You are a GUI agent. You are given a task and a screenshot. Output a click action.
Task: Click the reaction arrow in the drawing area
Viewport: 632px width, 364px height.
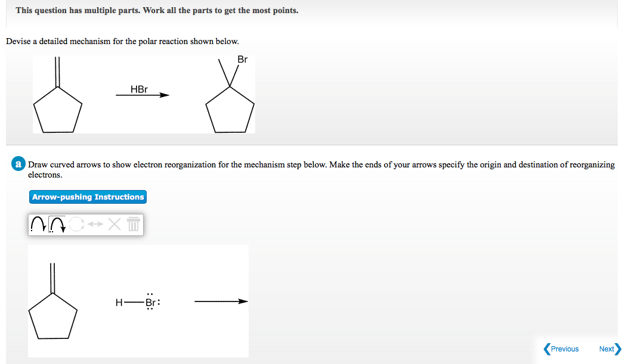pyautogui.click(x=221, y=301)
